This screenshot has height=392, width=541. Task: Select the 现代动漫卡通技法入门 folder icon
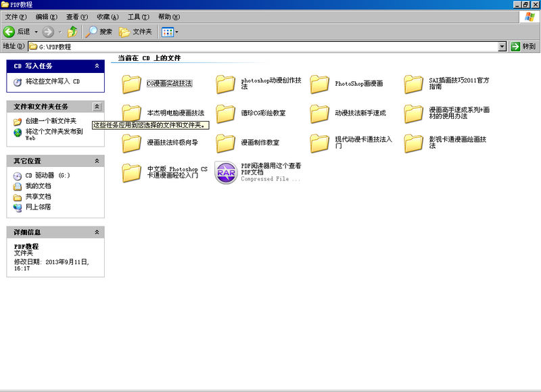pyautogui.click(x=319, y=143)
